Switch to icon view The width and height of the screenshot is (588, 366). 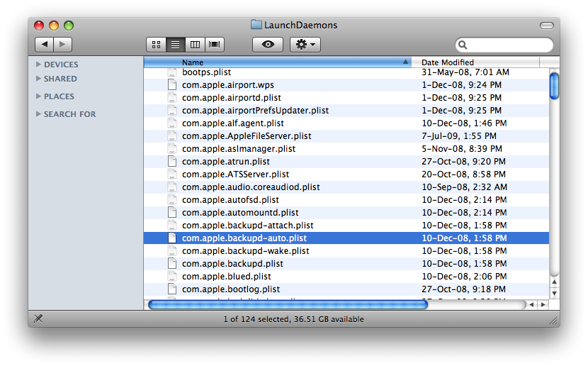click(x=156, y=45)
